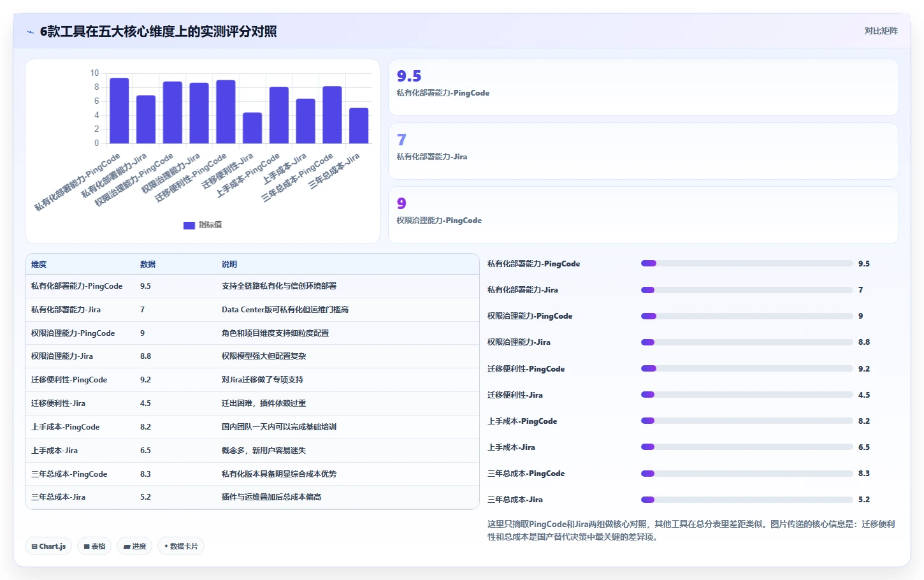The image size is (924, 580).
Task: Click the 对比矩阵 label in the header
Action: click(881, 31)
